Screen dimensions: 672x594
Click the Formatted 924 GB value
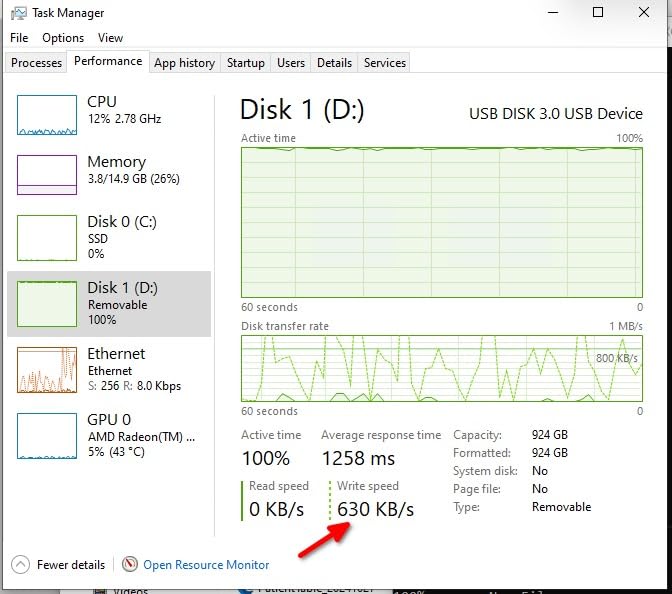tap(550, 453)
